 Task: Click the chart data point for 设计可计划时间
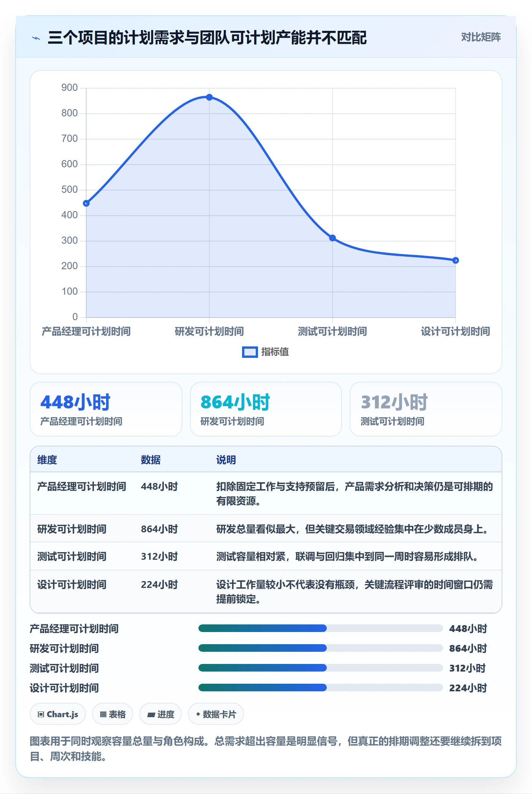(456, 260)
